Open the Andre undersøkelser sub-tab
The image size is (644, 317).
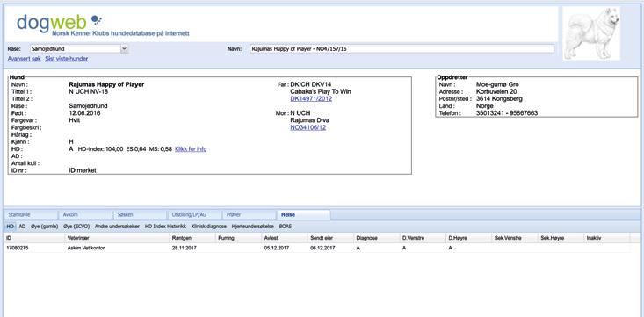coord(117,227)
